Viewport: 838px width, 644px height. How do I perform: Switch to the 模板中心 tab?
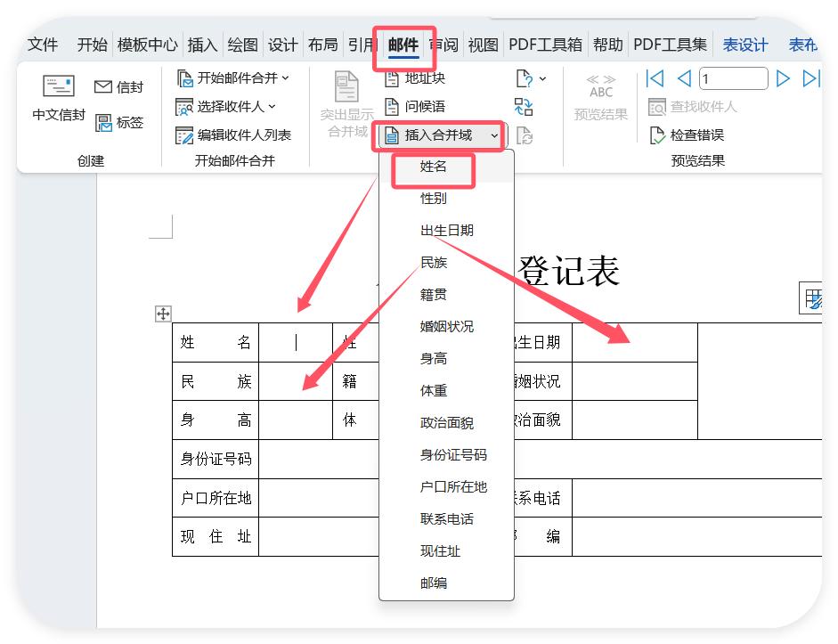pyautogui.click(x=148, y=45)
